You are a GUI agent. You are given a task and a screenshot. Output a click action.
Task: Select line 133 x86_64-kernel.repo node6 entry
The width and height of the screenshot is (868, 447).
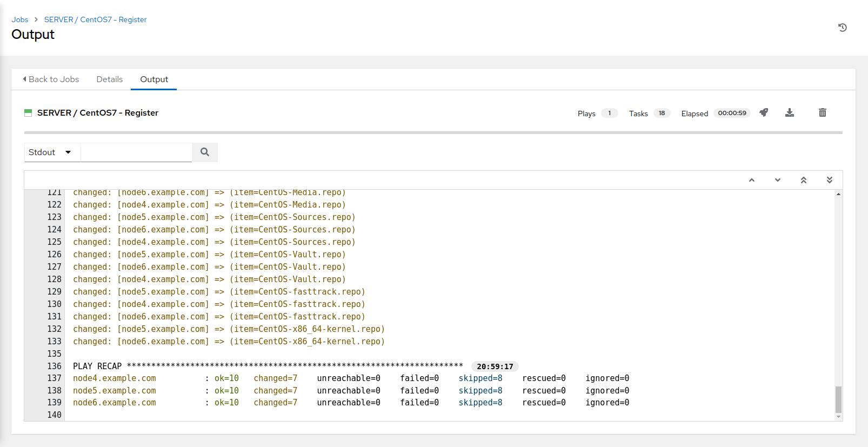(x=229, y=342)
